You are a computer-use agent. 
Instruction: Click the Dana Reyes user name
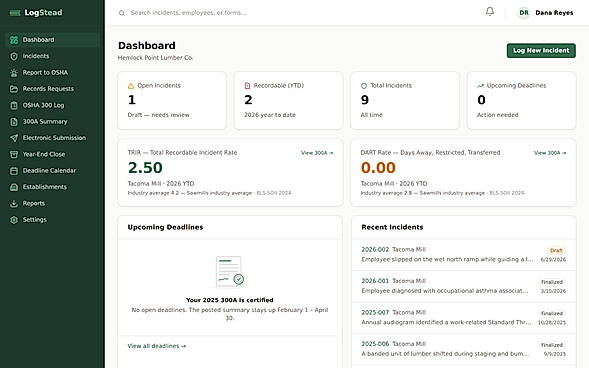click(554, 13)
